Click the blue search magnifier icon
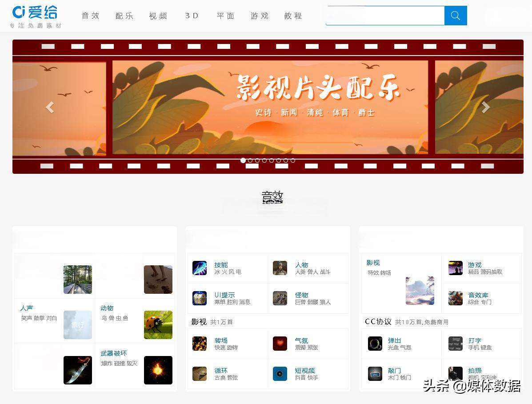 (x=455, y=15)
